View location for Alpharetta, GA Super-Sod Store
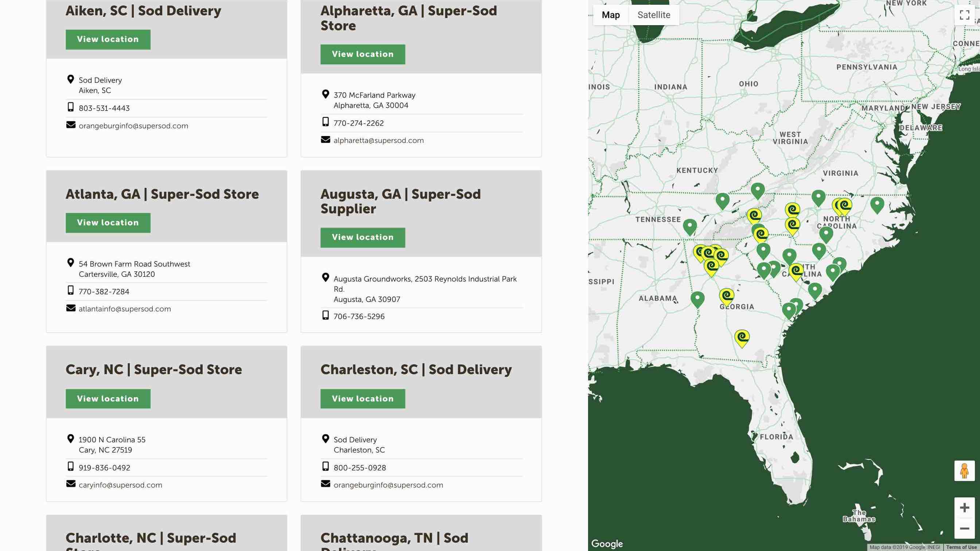Image resolution: width=980 pixels, height=551 pixels. click(x=362, y=54)
